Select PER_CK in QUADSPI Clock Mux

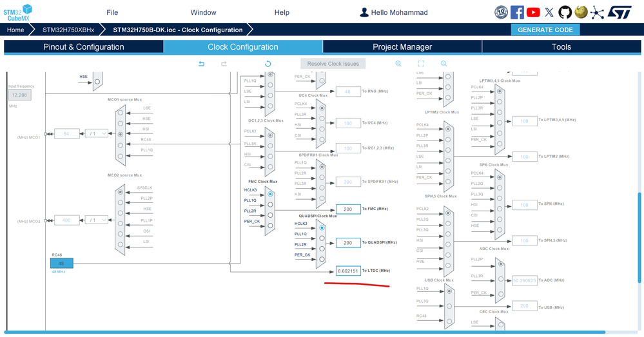(x=322, y=259)
